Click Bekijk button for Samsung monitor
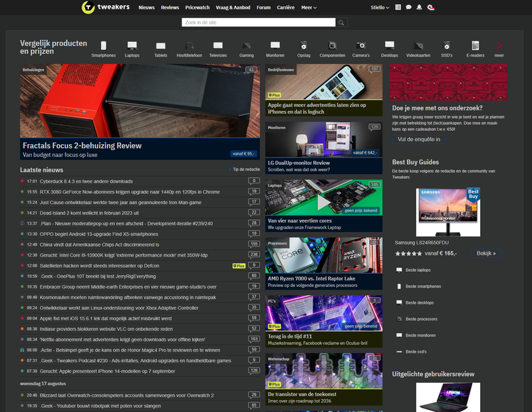The image size is (532, 412). coord(486,253)
